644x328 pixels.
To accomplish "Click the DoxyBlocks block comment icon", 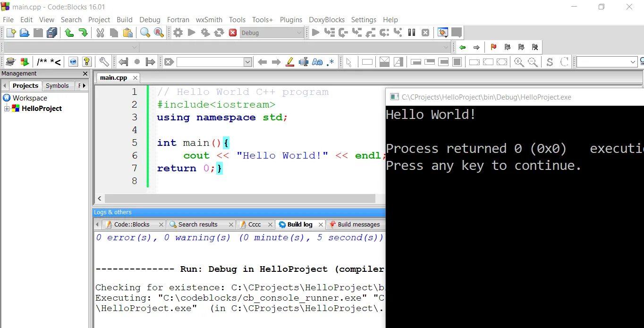I will click(42, 62).
